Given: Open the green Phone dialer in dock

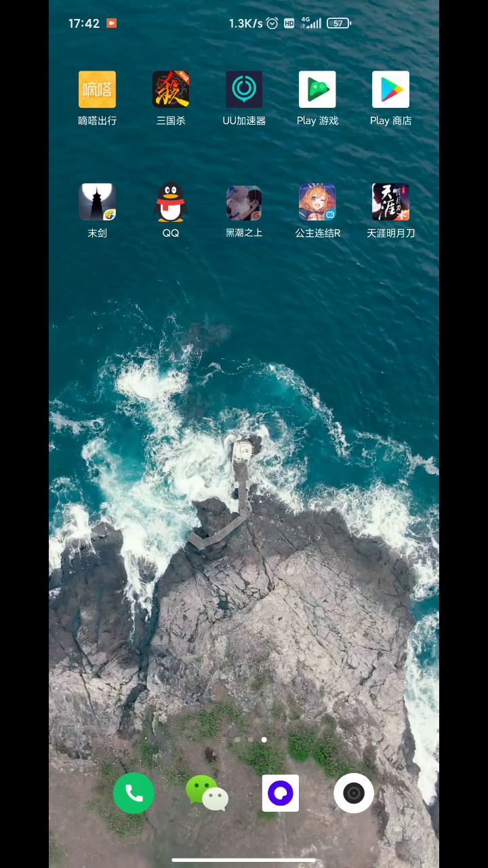Looking at the screenshot, I should [x=134, y=793].
